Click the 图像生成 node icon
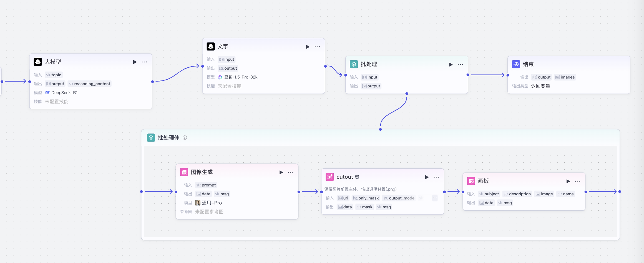 [184, 172]
